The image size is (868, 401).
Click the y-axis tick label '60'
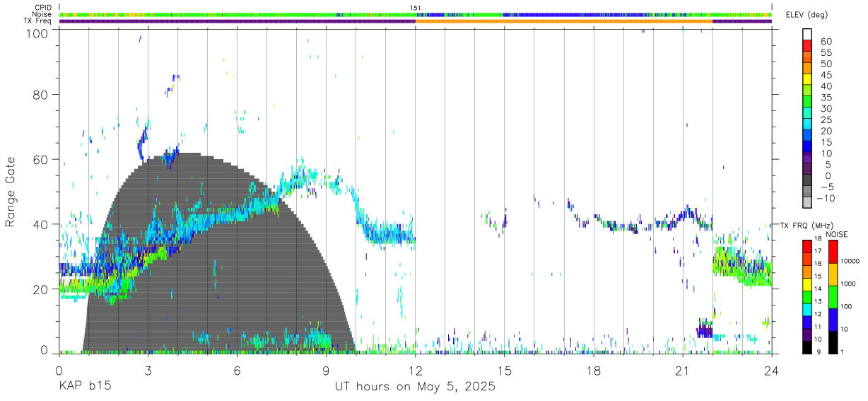40,159
